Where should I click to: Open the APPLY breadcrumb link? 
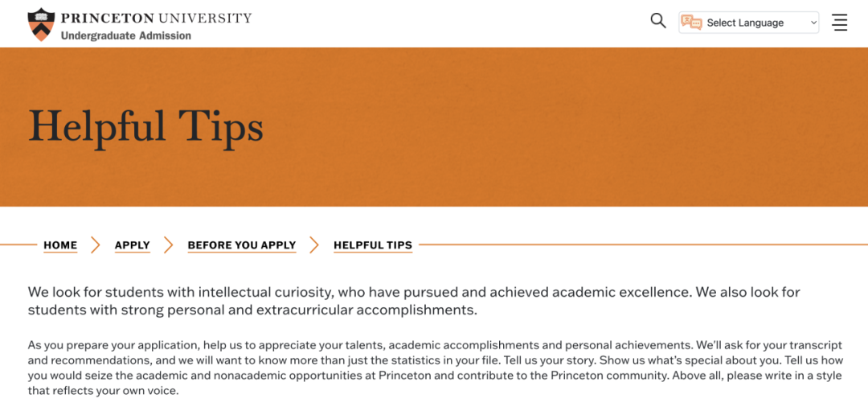click(x=133, y=245)
